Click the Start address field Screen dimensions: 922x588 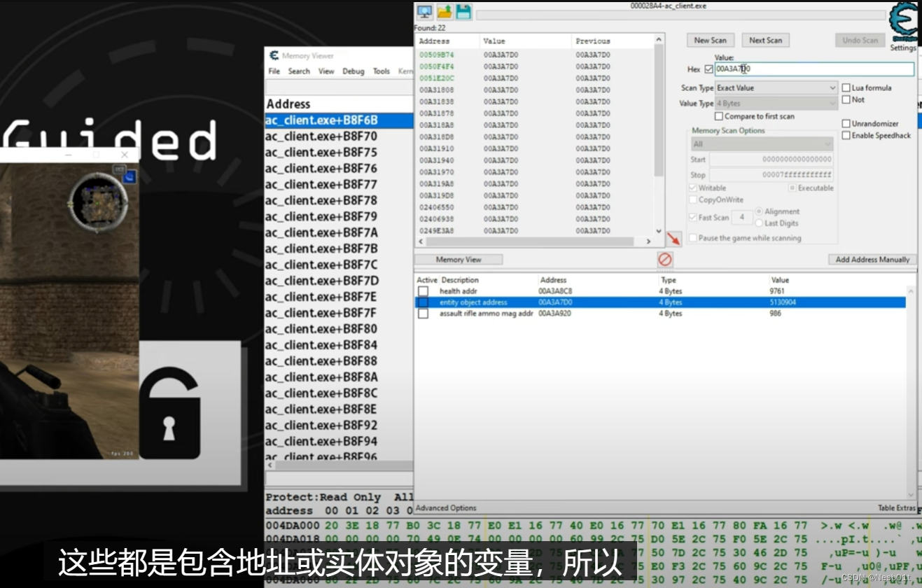pyautogui.click(x=771, y=160)
